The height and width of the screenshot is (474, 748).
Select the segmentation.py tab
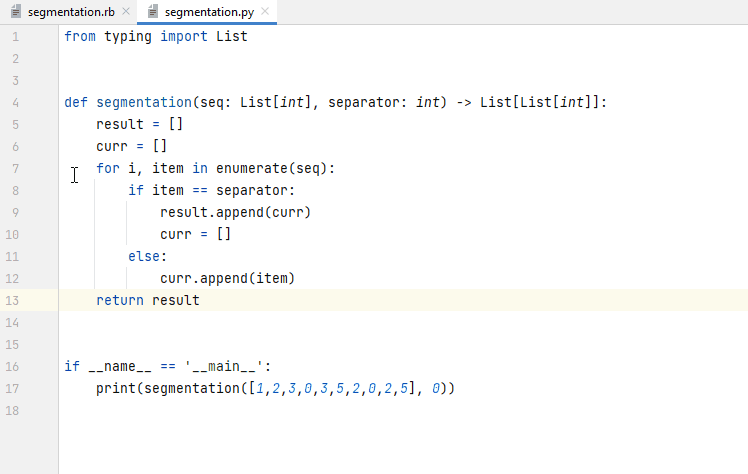tap(209, 12)
